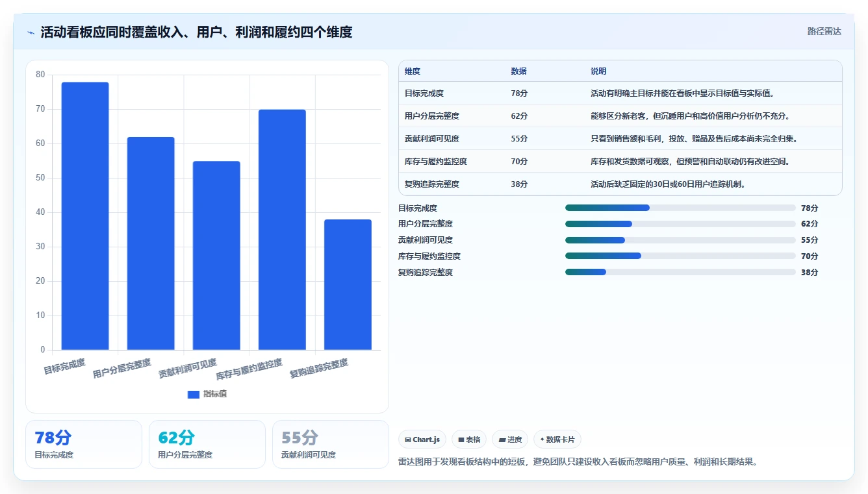This screenshot has width=868, height=494.
Task: Click the lightning icon beside the dashboard title
Action: [31, 32]
